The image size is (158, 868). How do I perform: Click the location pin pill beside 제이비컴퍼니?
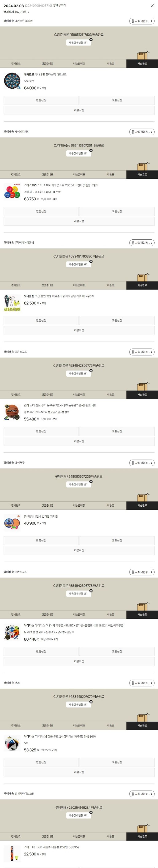click(x=142, y=132)
